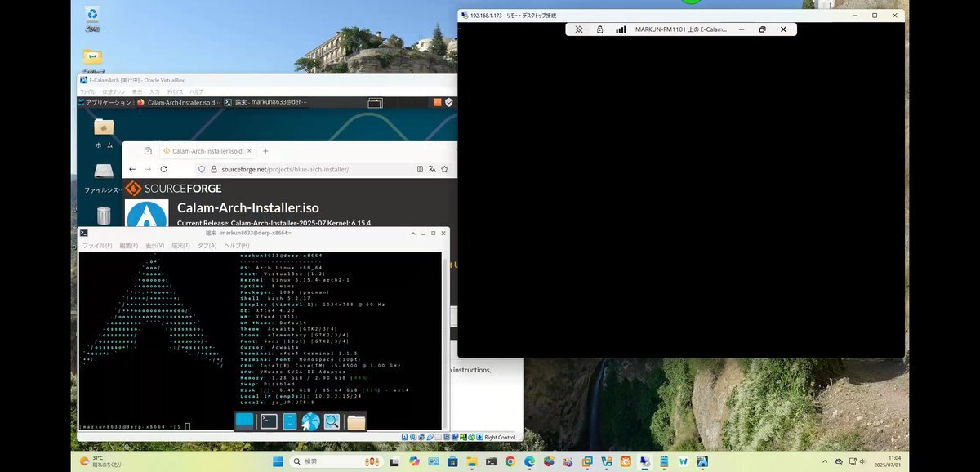
Task: Open a new Firefox tab with plus
Action: click(265, 151)
